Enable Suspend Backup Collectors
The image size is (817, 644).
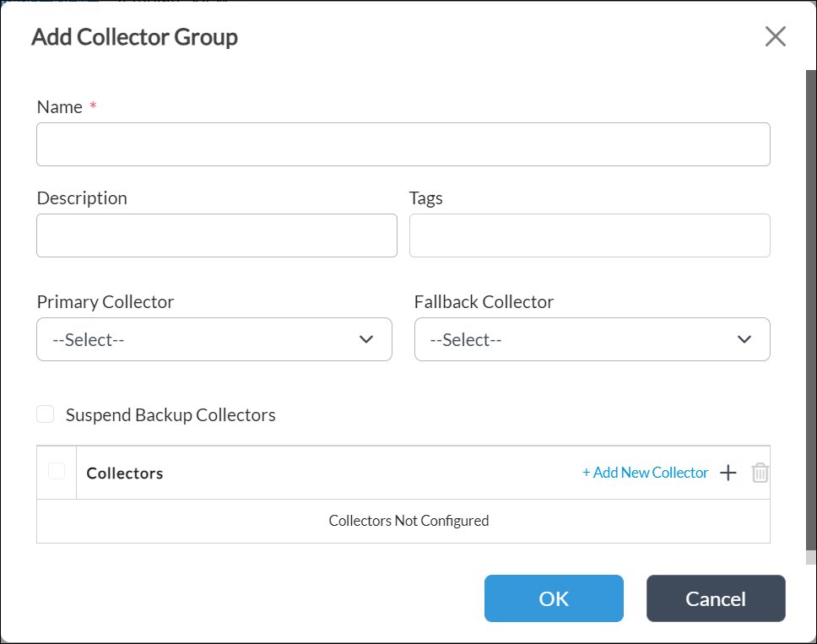[45, 414]
